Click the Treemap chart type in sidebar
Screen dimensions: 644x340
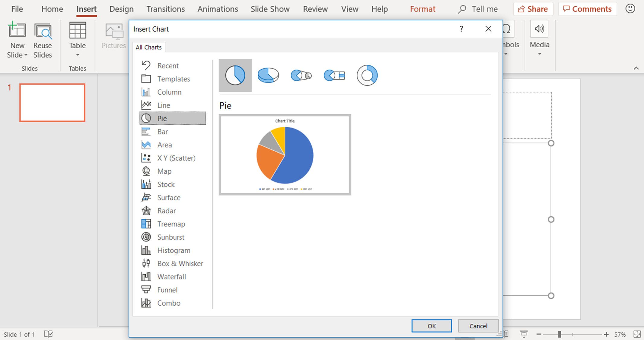click(171, 224)
